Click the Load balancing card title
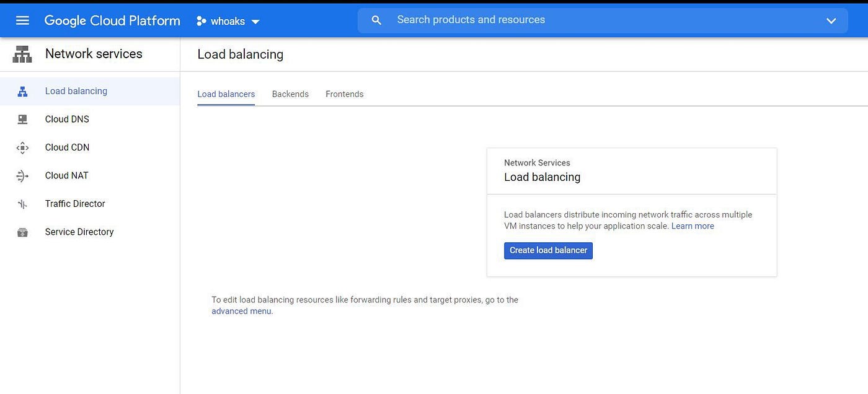This screenshot has height=394, width=868. point(542,177)
